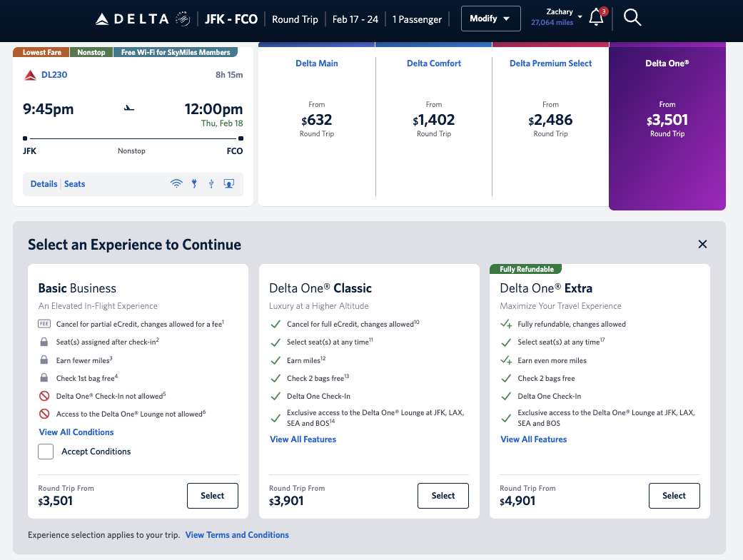Click the Basic Business title

click(x=77, y=288)
